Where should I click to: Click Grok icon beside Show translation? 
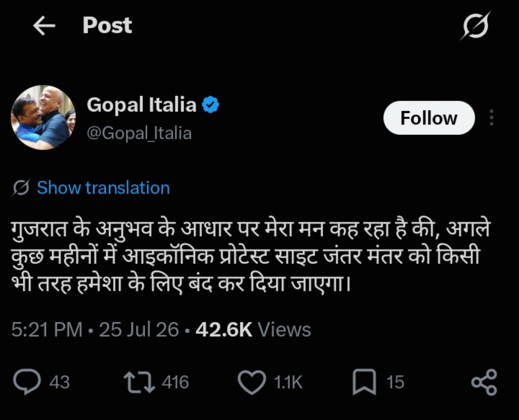(x=21, y=188)
